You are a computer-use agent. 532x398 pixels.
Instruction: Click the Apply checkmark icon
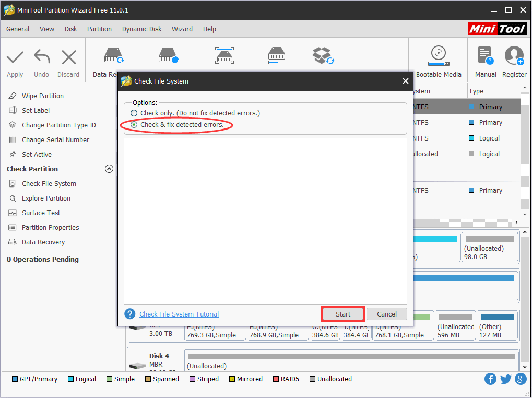click(x=15, y=57)
